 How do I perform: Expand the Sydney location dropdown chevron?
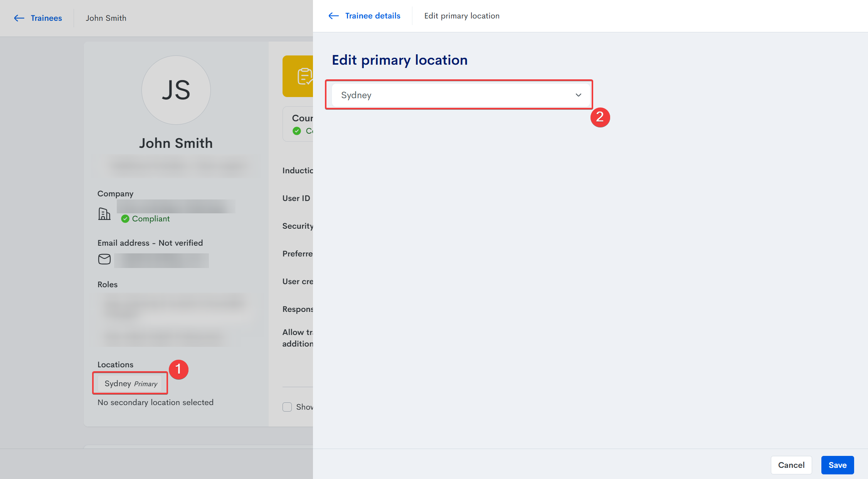pyautogui.click(x=578, y=95)
